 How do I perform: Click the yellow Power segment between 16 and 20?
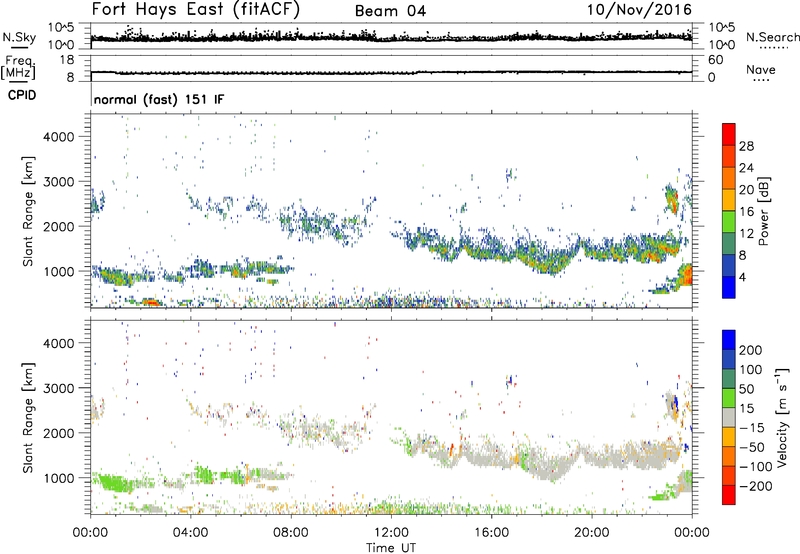tap(729, 199)
